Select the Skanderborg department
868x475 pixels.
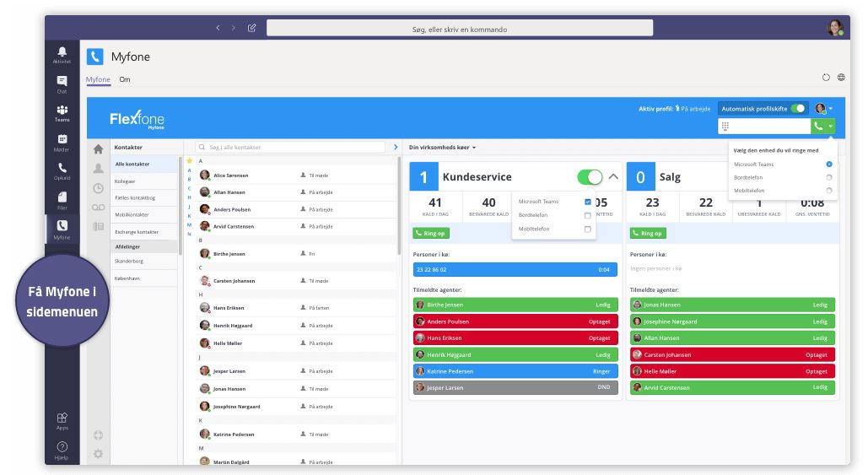[x=144, y=262]
